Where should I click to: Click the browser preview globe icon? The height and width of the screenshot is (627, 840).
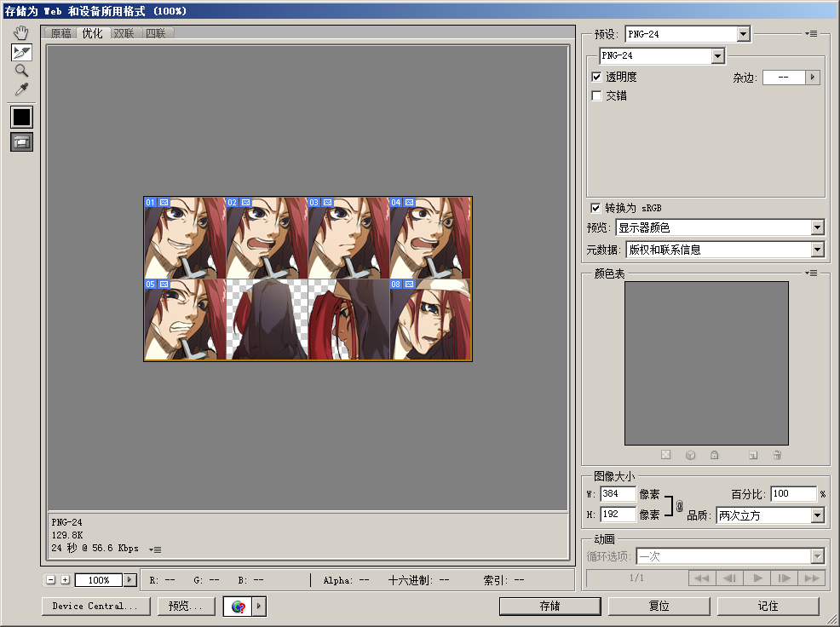[x=238, y=607]
